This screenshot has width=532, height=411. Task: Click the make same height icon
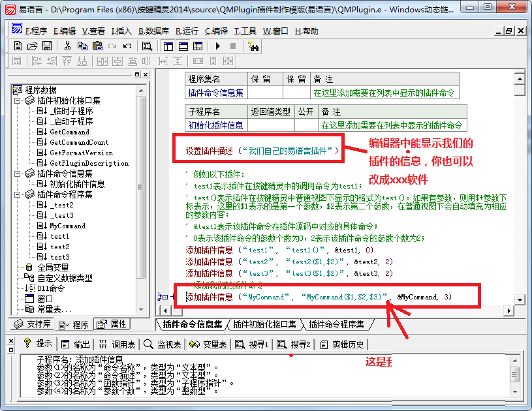[x=213, y=61]
